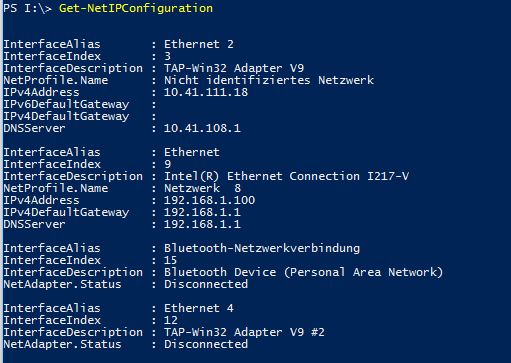Click InterfaceIndex value 15

click(170, 260)
